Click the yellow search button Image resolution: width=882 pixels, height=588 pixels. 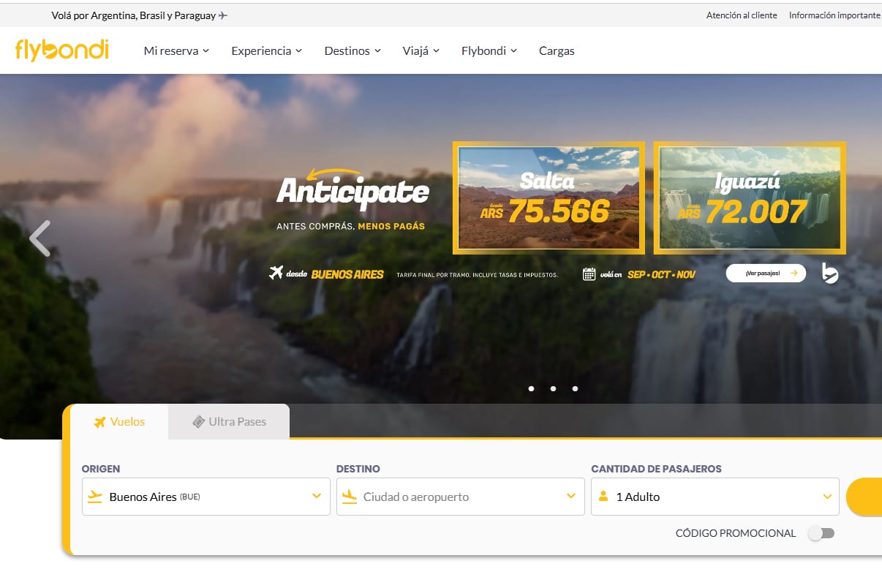pos(864,497)
